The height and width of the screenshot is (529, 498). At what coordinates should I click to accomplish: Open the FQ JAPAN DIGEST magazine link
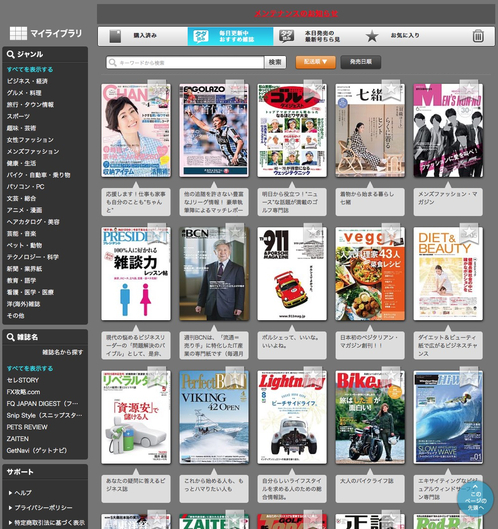pyautogui.click(x=43, y=403)
